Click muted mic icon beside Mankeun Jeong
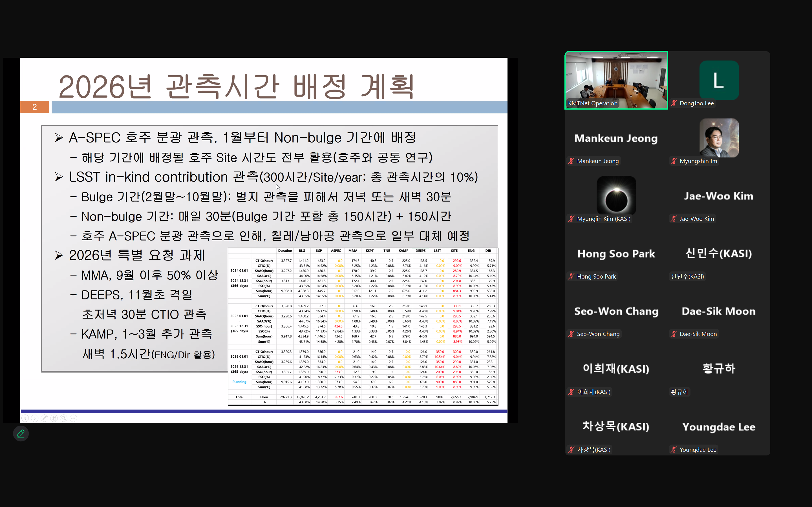Screen dimensions: 812x507 pyautogui.click(x=571, y=161)
